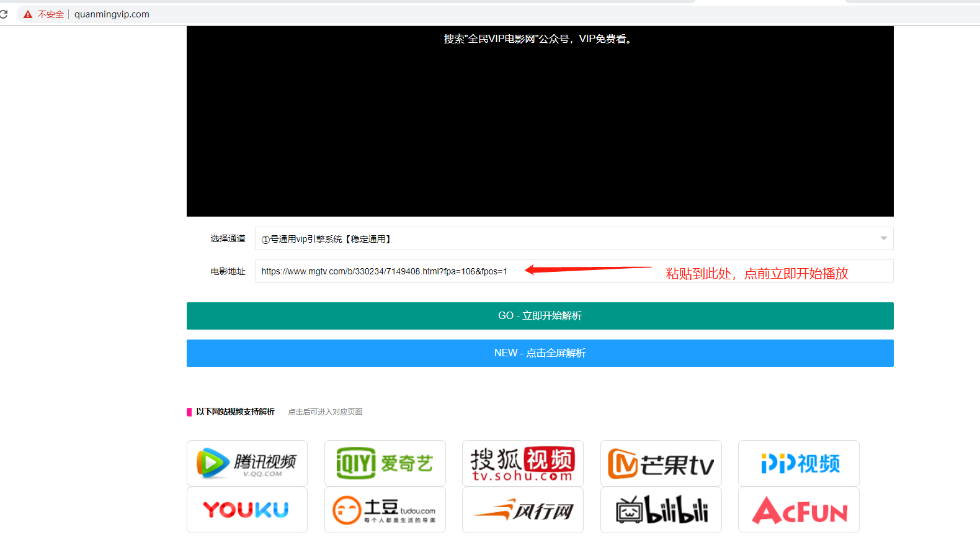The width and height of the screenshot is (980, 558).
Task: Open the Sohu 搜狐视频 site logo
Action: pos(522,463)
